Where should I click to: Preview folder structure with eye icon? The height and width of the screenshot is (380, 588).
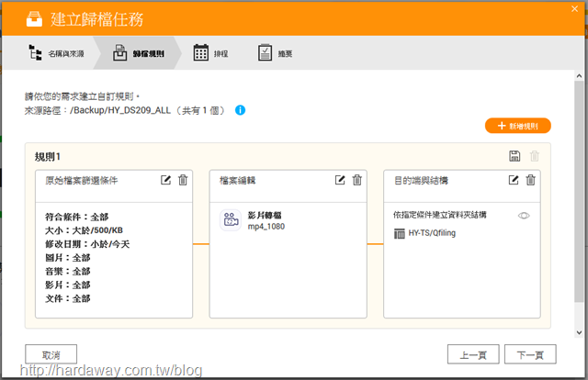coord(524,216)
